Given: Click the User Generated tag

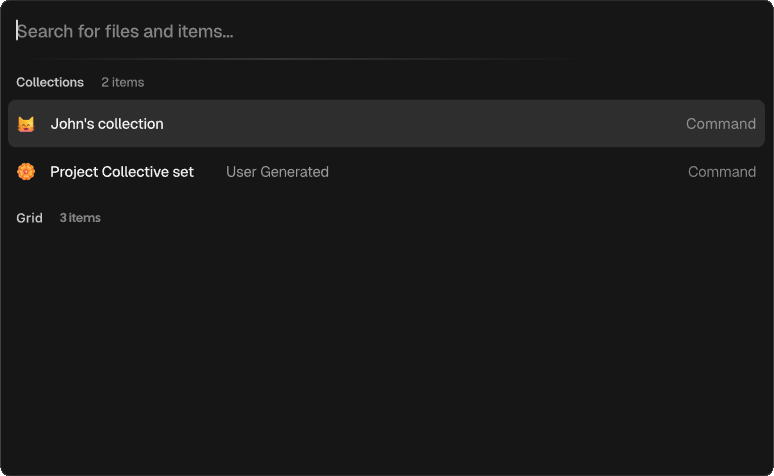Looking at the screenshot, I should [277, 172].
